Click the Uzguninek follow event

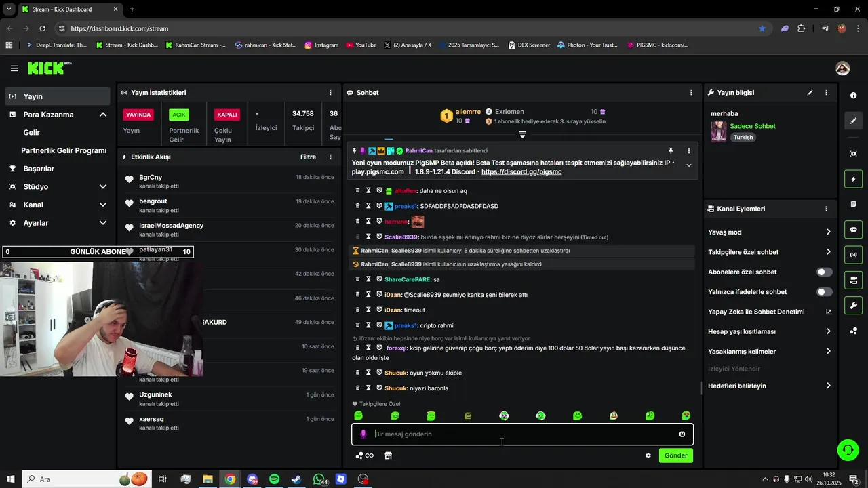229,399
